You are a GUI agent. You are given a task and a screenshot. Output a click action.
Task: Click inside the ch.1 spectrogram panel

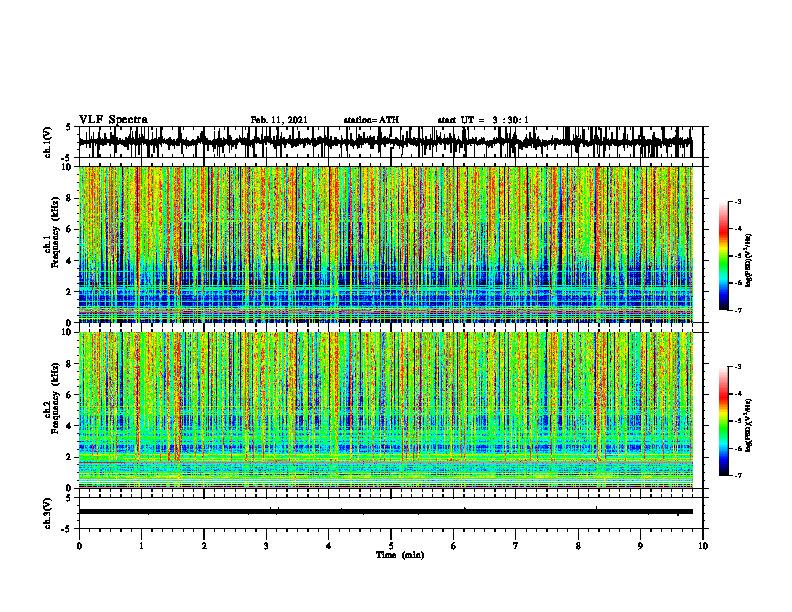click(x=386, y=244)
